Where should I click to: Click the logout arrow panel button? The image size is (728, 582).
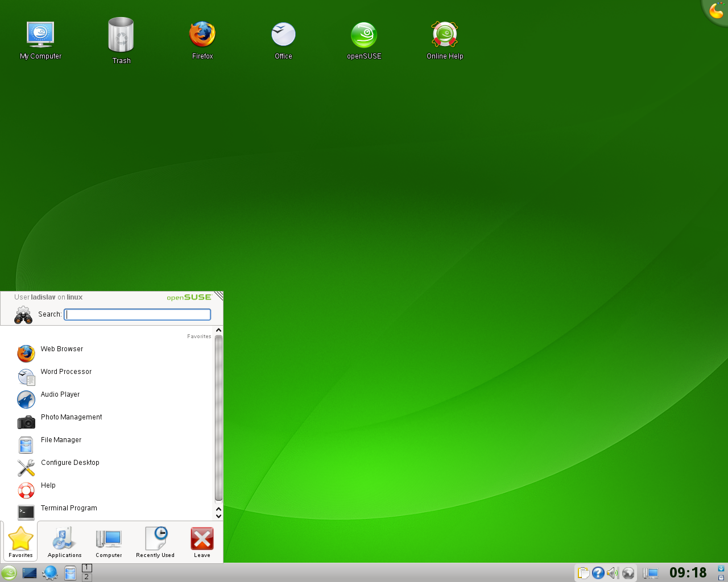(x=721, y=568)
